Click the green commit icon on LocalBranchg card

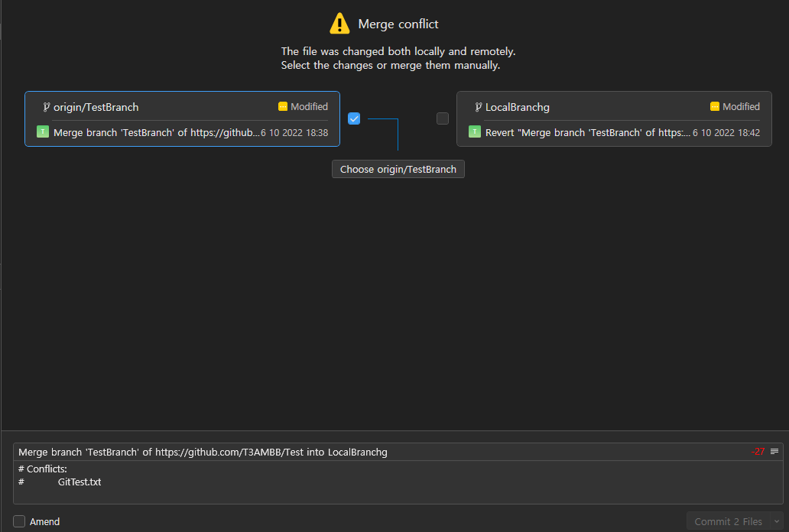(x=473, y=132)
